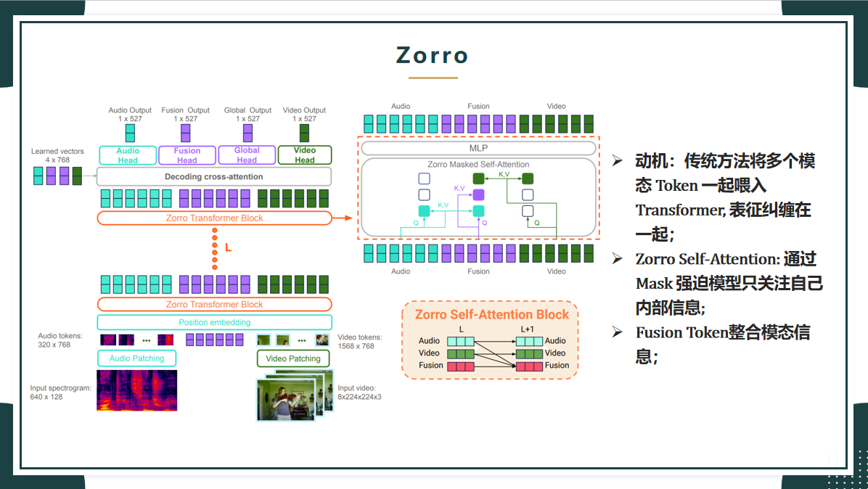Click the red Fusion tokens in layer L
Screen dimensions: 868x489
tap(460, 366)
